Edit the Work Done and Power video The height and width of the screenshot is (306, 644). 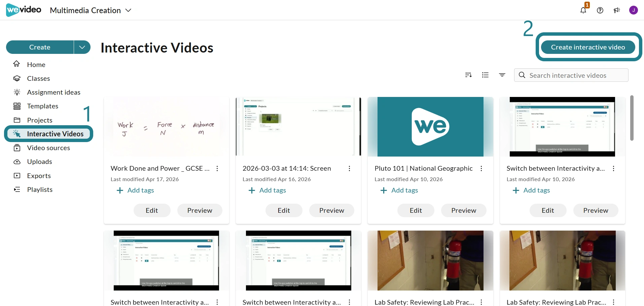pos(152,210)
